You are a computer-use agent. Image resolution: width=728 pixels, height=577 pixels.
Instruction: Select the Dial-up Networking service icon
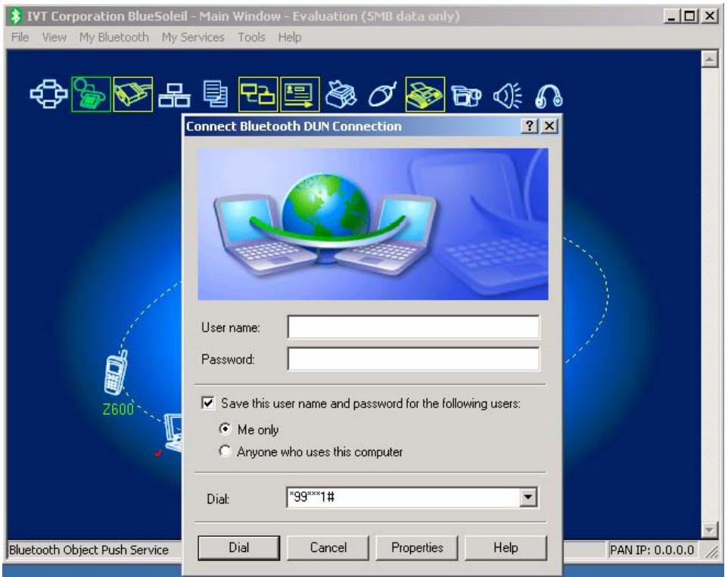(91, 95)
